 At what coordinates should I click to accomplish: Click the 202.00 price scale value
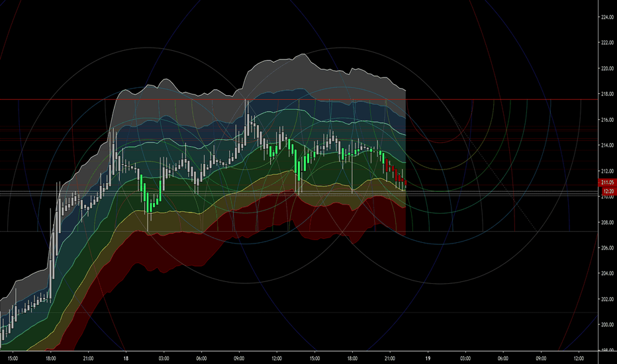[607, 299]
